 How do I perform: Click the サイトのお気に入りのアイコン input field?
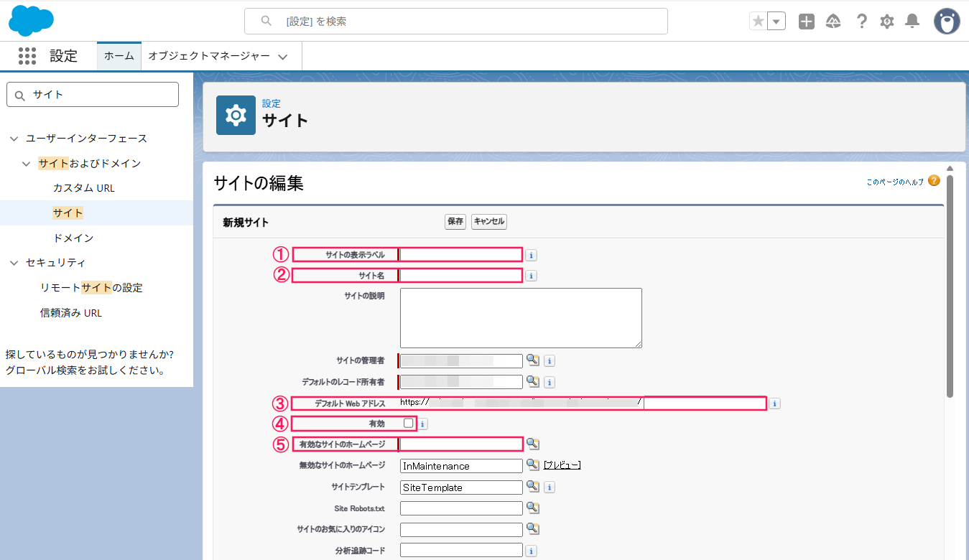461,530
